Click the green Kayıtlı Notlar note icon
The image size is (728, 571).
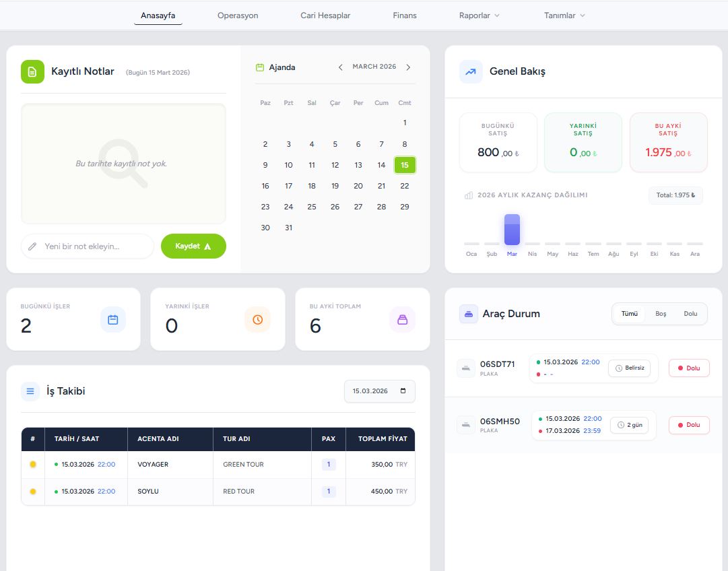[x=32, y=71]
